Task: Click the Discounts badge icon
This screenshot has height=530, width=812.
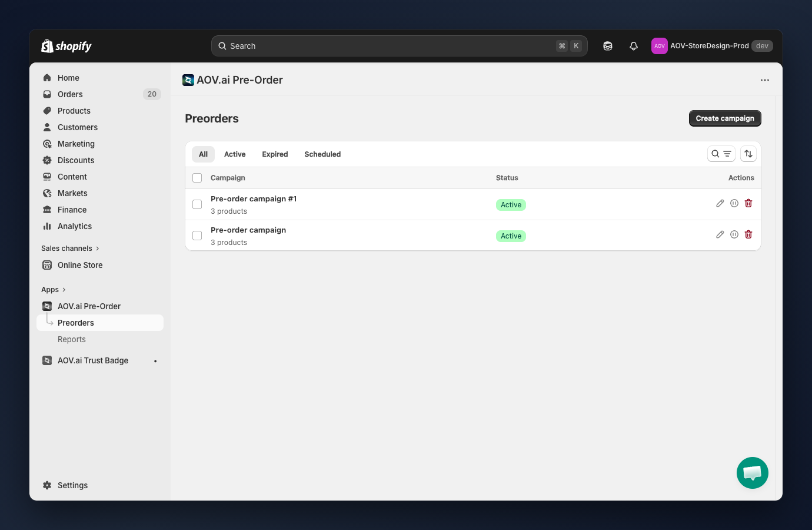Action: 47,160
